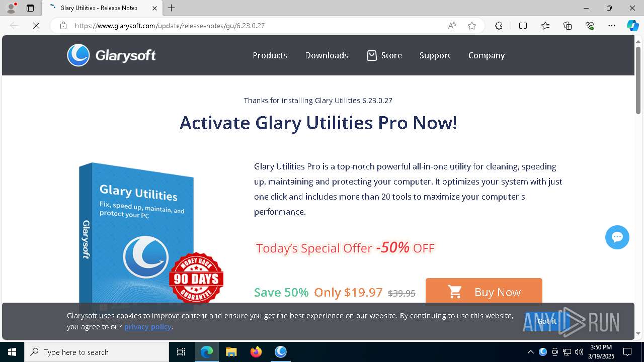The width and height of the screenshot is (644, 362).
Task: Open the Collections icon in toolbar
Action: [x=568, y=26]
